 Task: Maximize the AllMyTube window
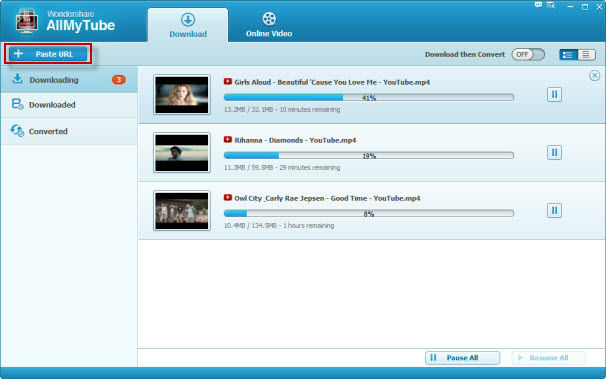pyautogui.click(x=585, y=7)
